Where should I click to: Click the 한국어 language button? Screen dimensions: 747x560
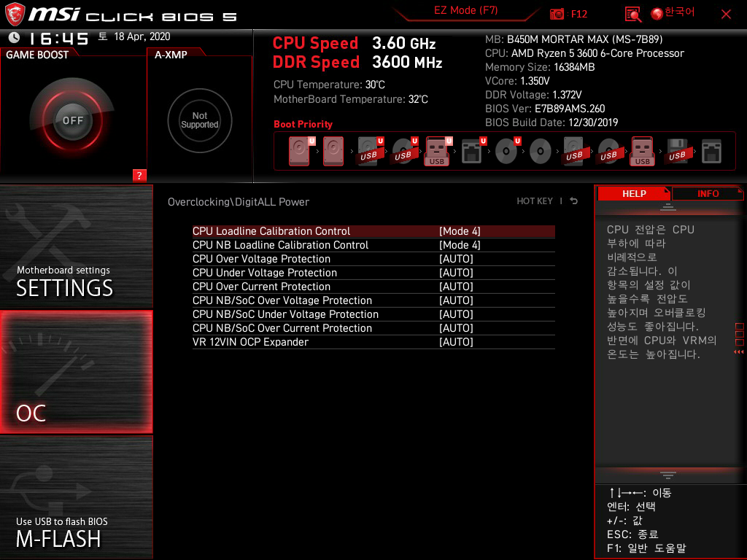coord(679,12)
